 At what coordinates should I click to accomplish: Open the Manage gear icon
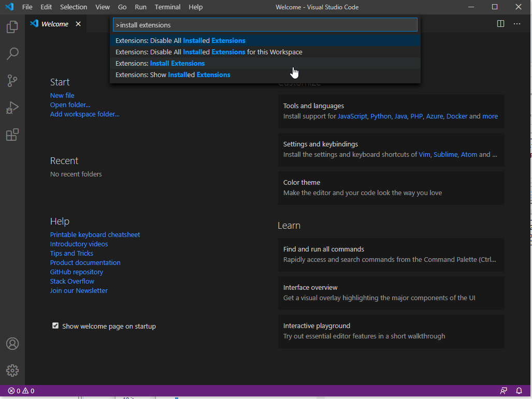12,371
